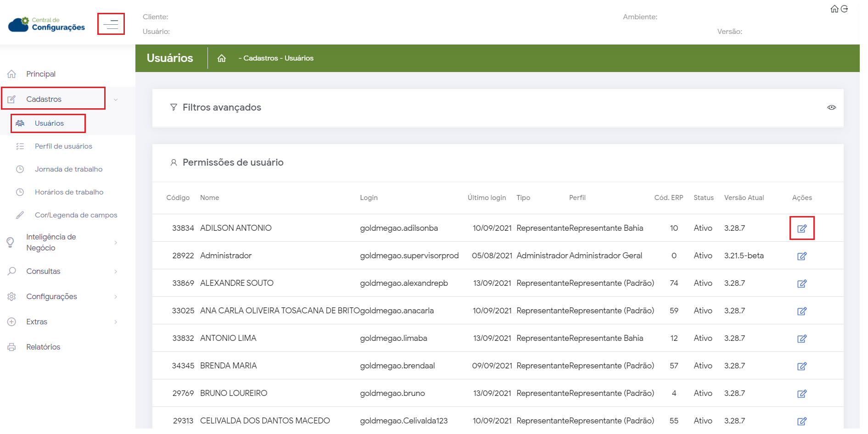
Task: Go to Relatórios in the sidebar
Action: pos(43,347)
